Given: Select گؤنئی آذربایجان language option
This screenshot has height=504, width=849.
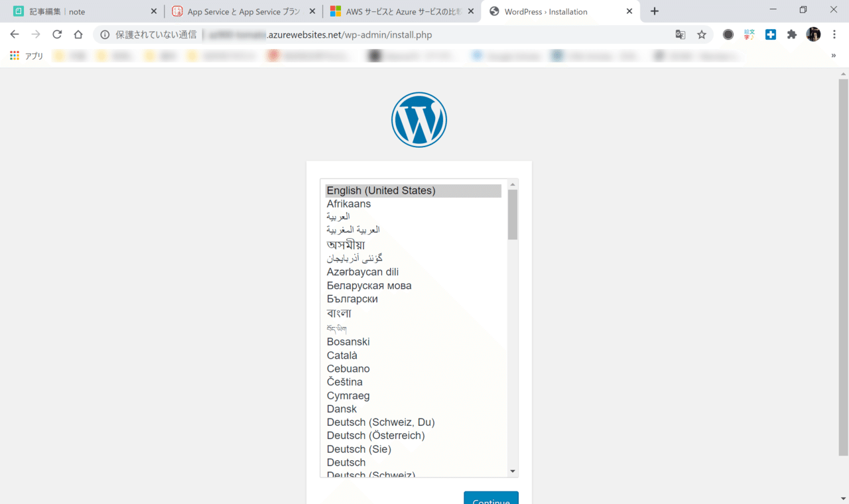Looking at the screenshot, I should [413, 258].
